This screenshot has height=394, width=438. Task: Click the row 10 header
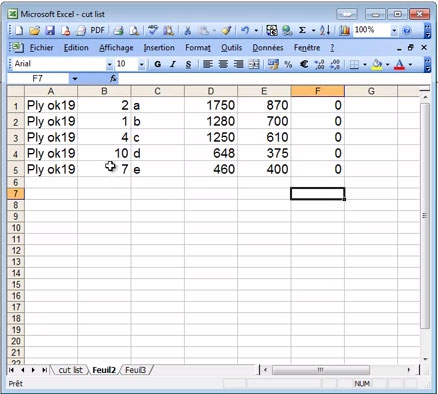coord(16,228)
